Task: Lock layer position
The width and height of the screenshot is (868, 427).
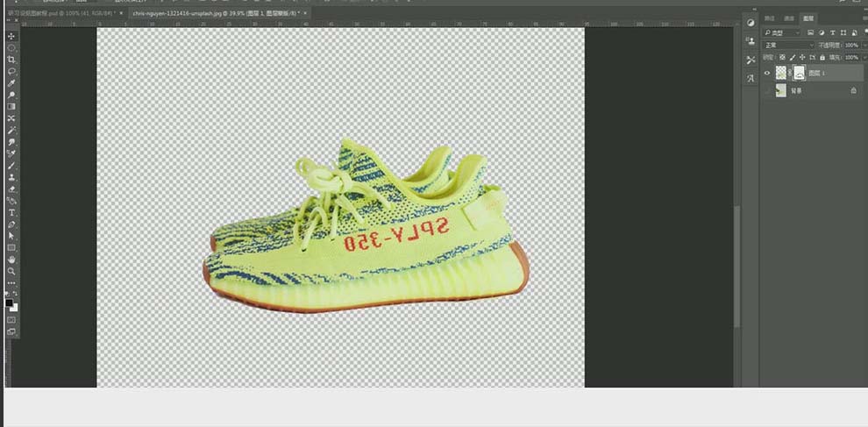Action: point(802,58)
